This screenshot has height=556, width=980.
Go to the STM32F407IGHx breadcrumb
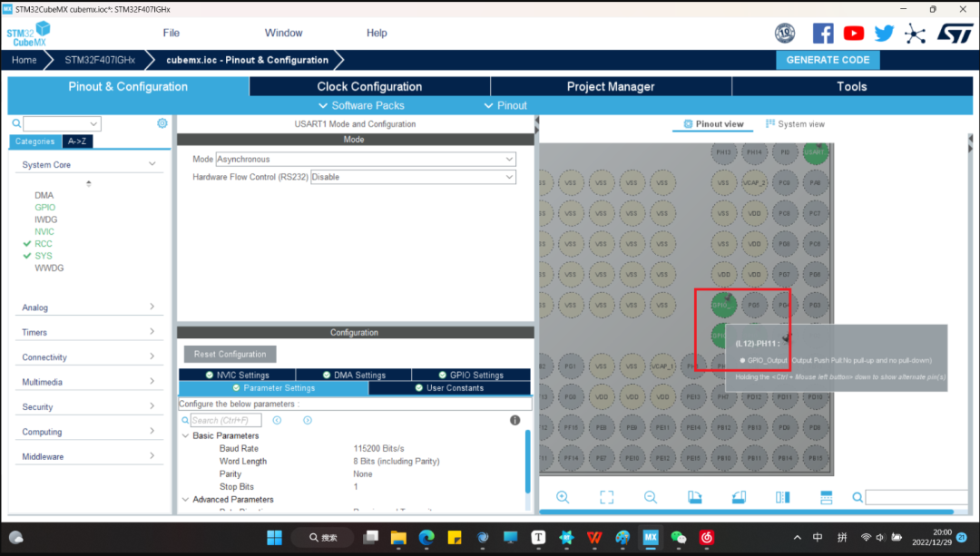point(100,60)
